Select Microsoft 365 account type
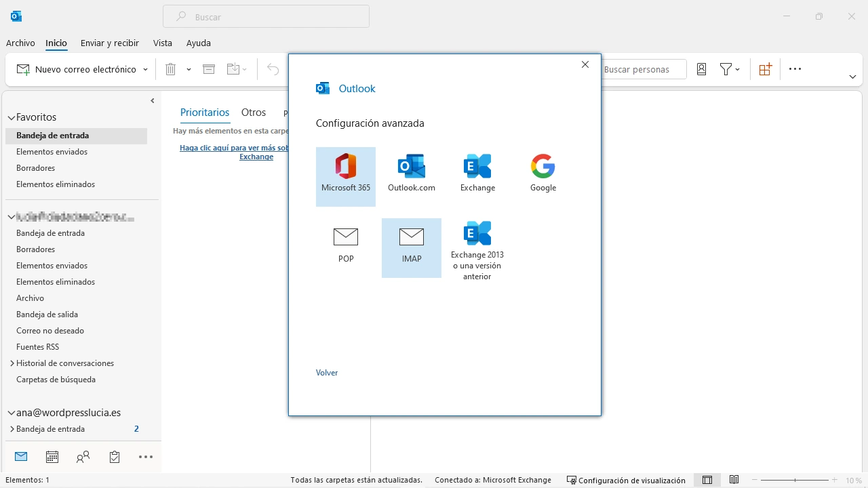 tap(346, 176)
